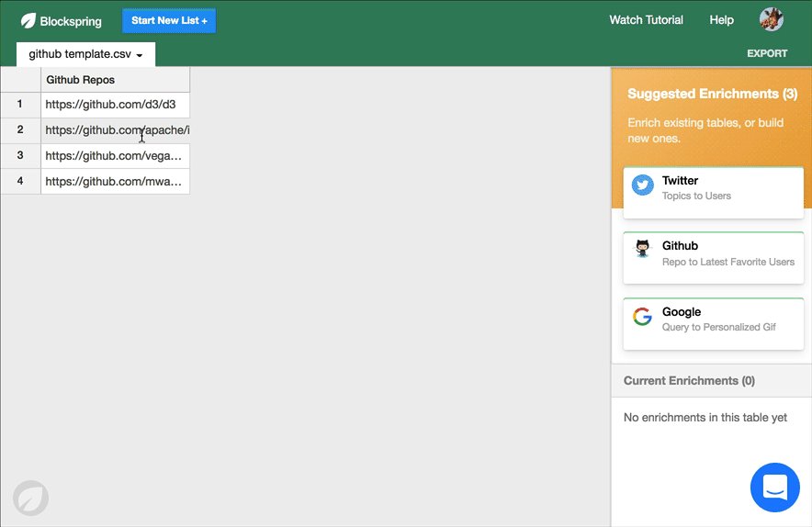Click the Google G icon
The image size is (812, 527).
pos(642,317)
